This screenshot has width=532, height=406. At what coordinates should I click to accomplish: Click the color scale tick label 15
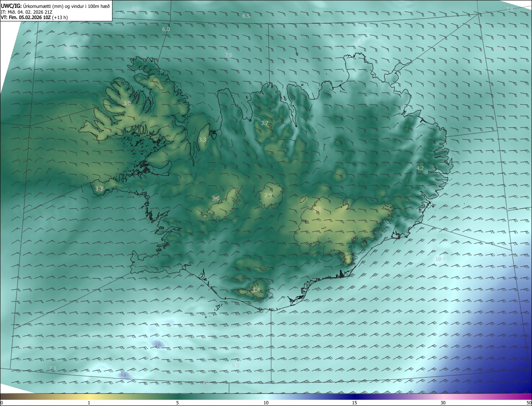coord(355,403)
